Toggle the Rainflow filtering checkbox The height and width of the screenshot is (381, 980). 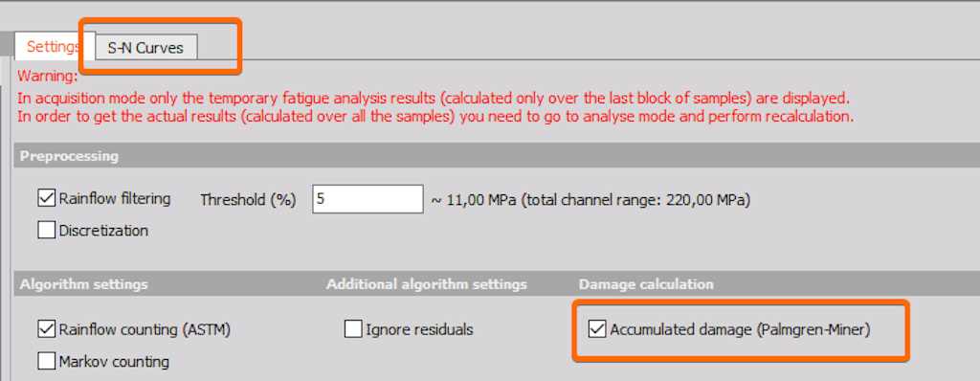[46, 199]
